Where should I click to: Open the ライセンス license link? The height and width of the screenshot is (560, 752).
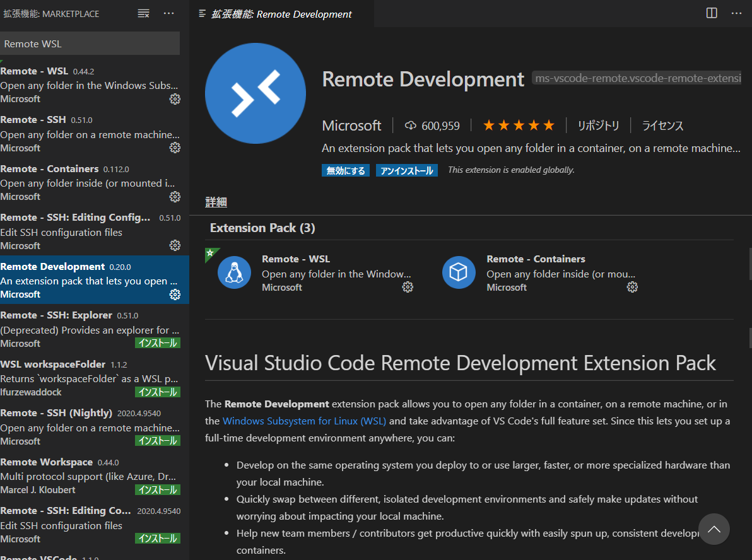click(x=662, y=125)
